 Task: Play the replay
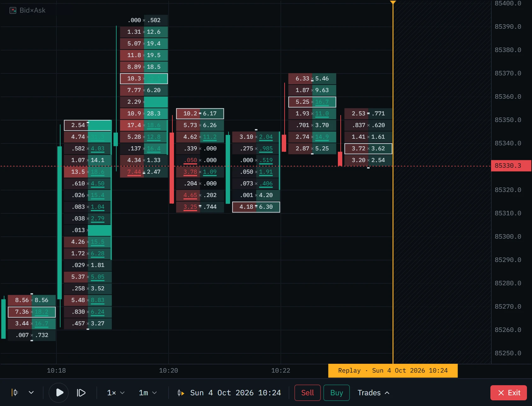59,392
